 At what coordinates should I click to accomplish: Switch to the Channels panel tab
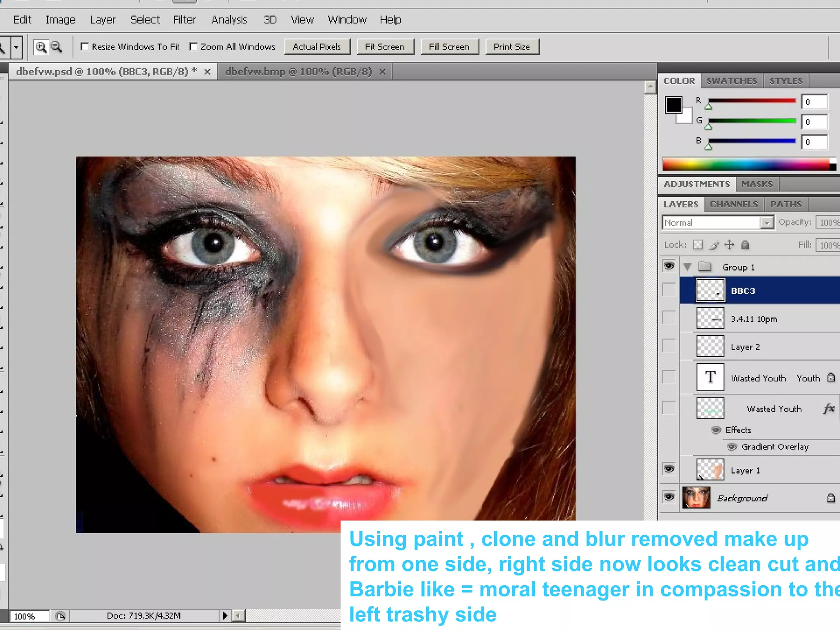pyautogui.click(x=734, y=204)
